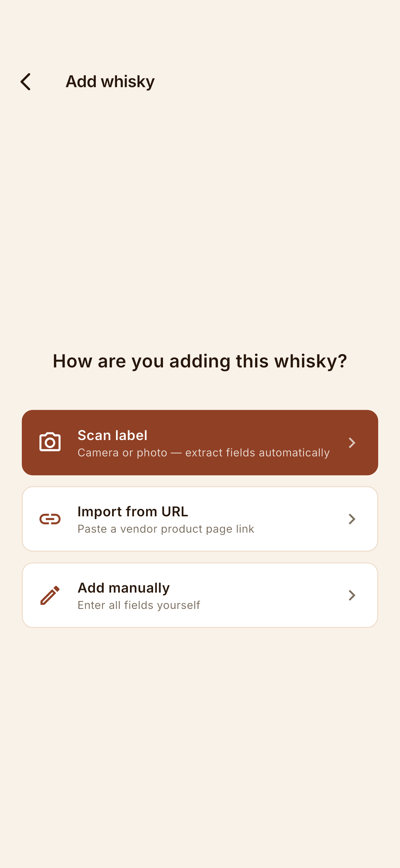400x868 pixels.
Task: Tap the chain link icon for URL import
Action: point(50,519)
